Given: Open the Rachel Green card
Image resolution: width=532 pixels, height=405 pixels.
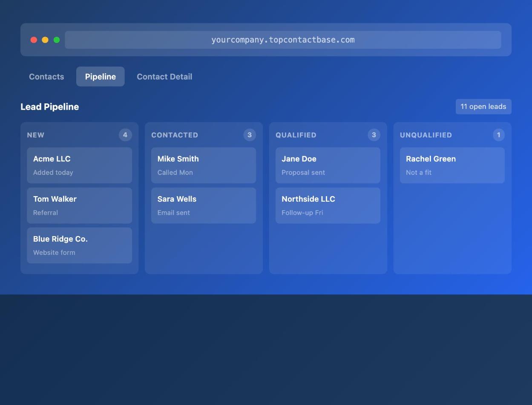Looking at the screenshot, I should point(452,165).
